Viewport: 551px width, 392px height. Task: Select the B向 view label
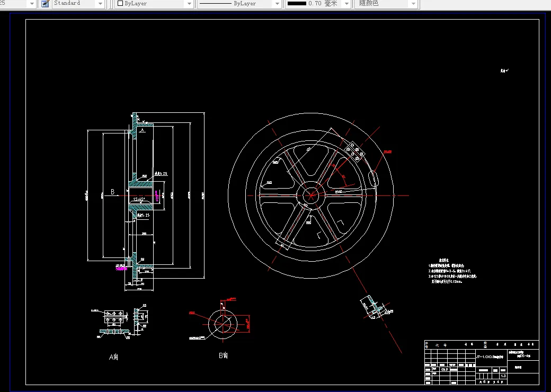tap(223, 355)
